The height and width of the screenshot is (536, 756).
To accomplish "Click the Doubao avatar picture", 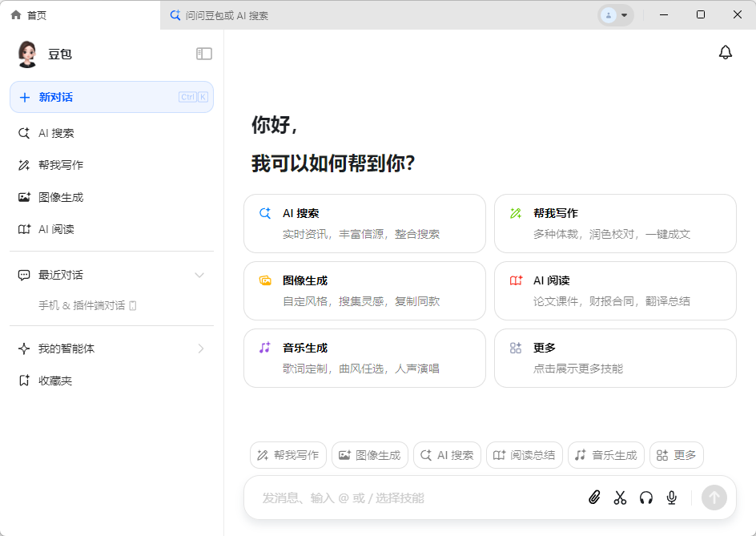I will point(27,54).
